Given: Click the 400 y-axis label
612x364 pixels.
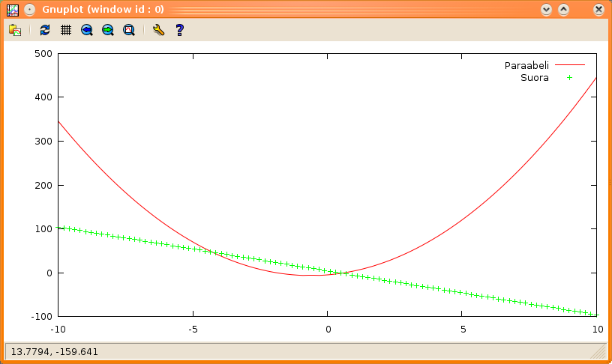Looking at the screenshot, I should click(43, 97).
